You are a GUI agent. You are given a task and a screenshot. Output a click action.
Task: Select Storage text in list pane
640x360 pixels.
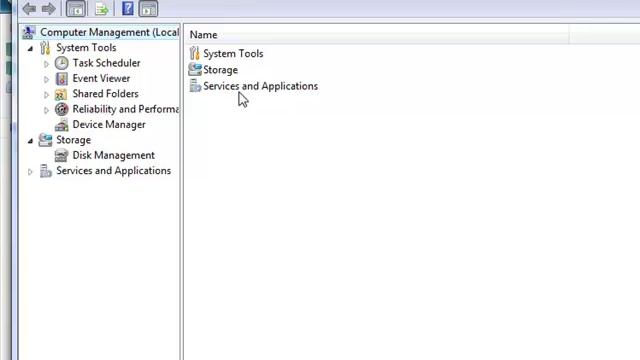point(220,70)
